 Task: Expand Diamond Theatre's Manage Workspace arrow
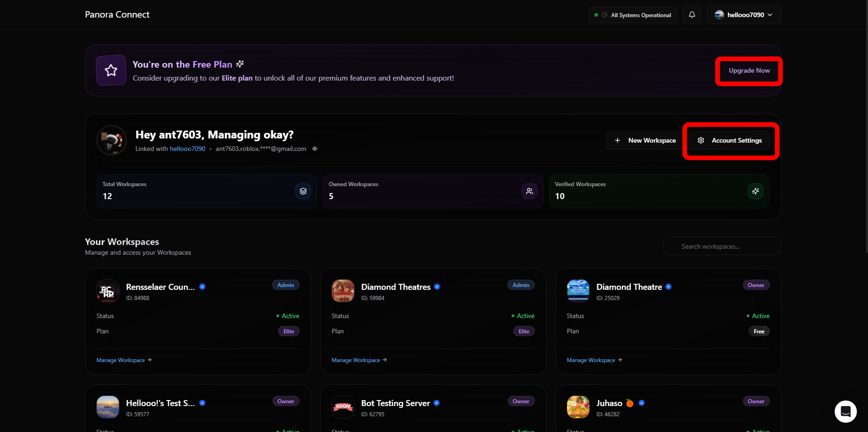pyautogui.click(x=619, y=360)
